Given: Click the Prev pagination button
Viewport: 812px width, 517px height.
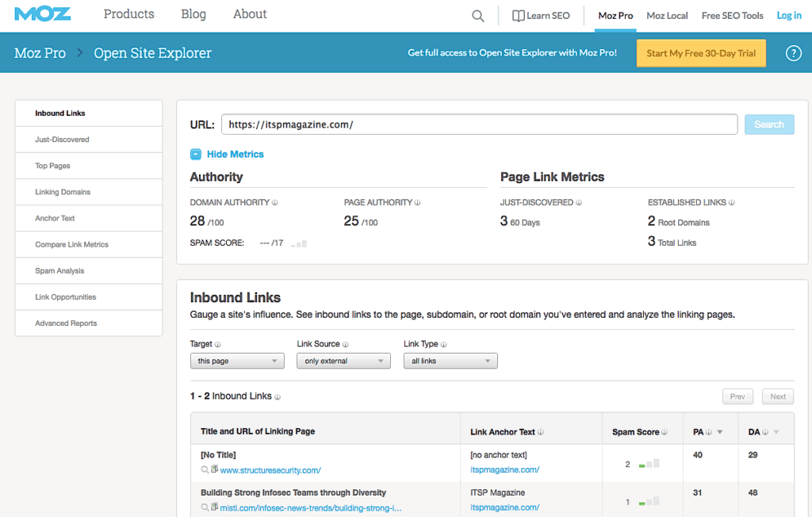Looking at the screenshot, I should point(737,396).
